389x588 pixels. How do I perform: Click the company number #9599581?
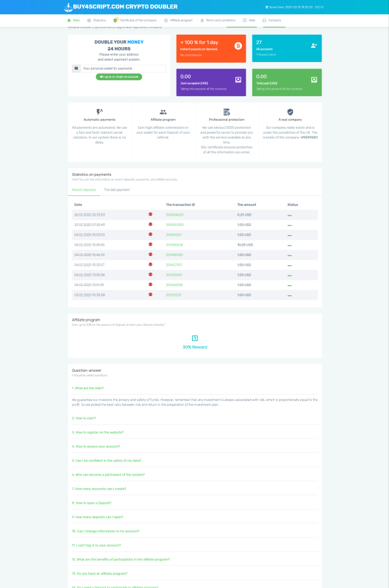(x=309, y=137)
